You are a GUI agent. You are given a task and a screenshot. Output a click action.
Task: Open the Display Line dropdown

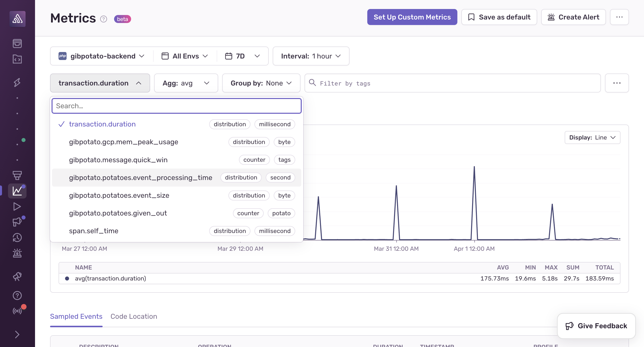tap(592, 137)
